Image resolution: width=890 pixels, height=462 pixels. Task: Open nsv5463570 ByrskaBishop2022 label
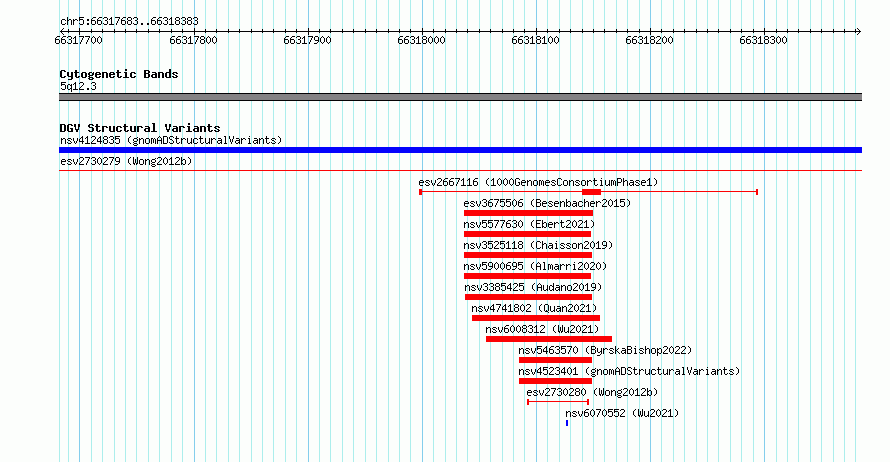605,350
